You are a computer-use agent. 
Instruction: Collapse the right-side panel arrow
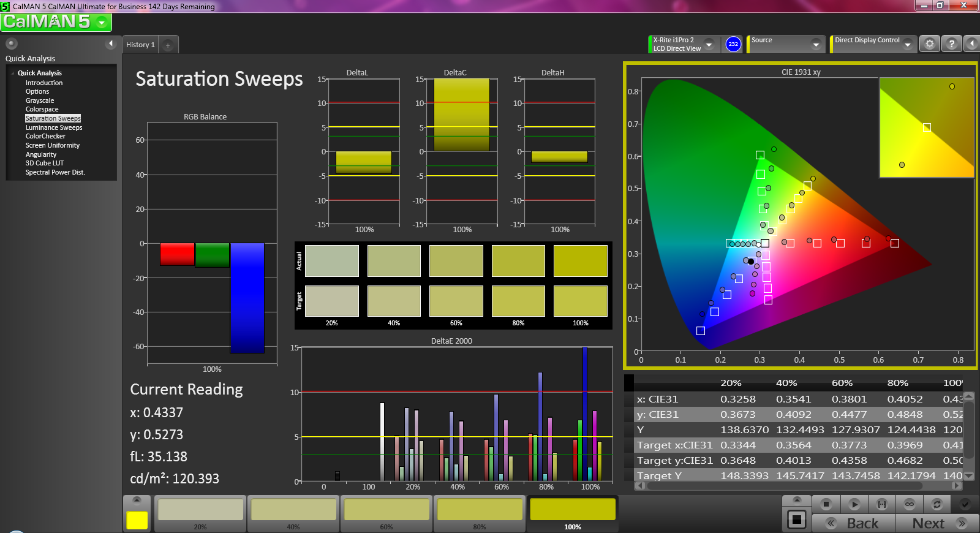[x=971, y=44]
